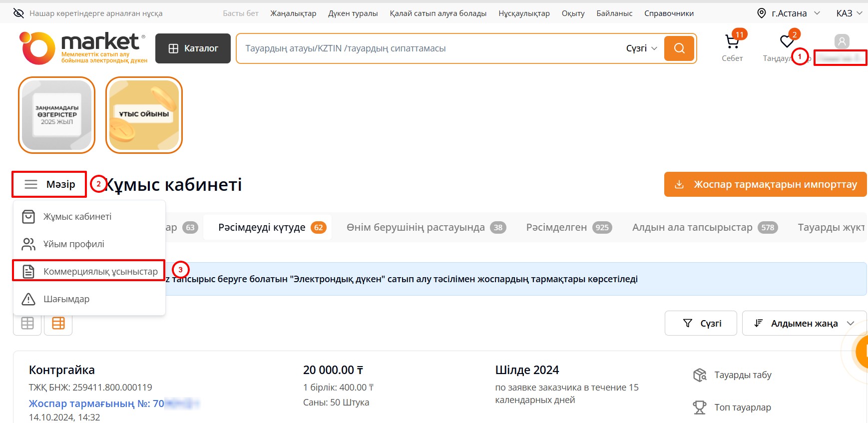Open the Ұтыс ойыны banner thumbnail

pos(144,115)
